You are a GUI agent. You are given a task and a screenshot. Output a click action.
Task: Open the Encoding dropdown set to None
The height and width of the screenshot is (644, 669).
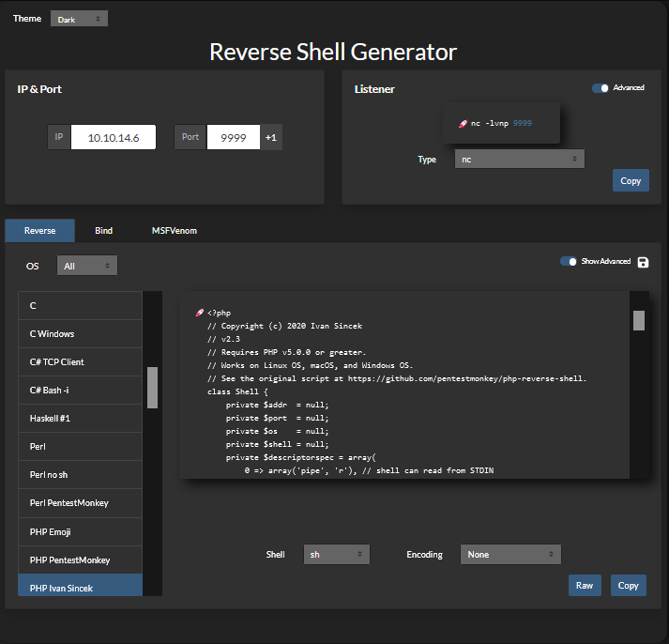click(x=510, y=555)
